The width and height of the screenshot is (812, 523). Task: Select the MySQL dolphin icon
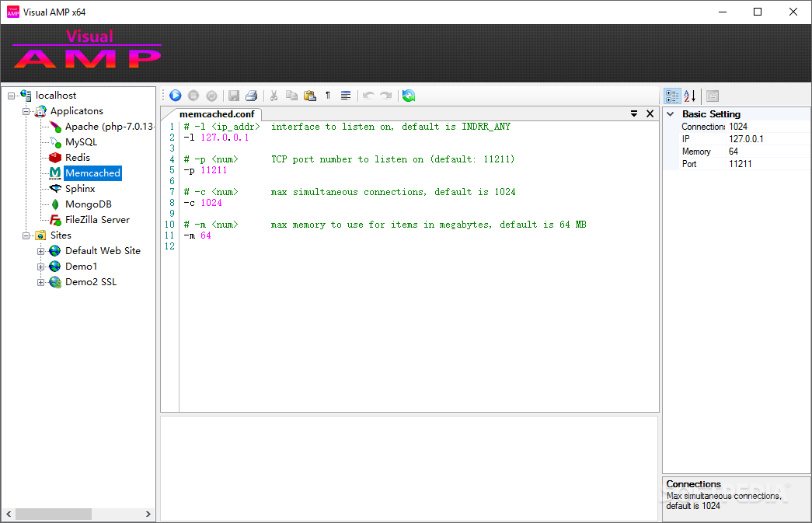point(55,142)
